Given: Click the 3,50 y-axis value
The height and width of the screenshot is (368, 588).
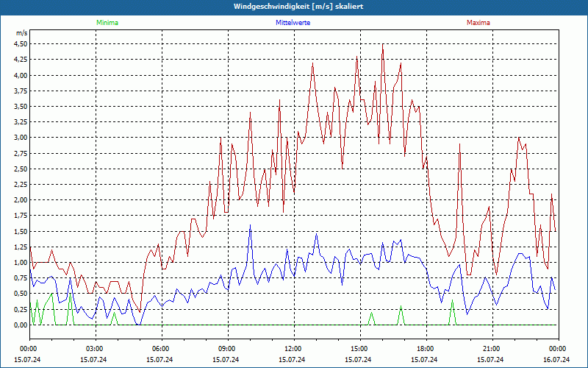Looking at the screenshot, I should (x=21, y=107).
